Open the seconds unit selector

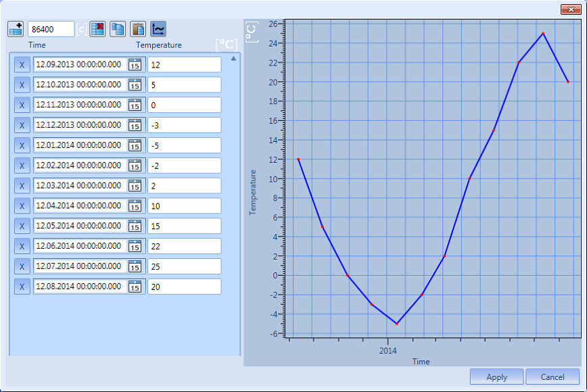point(82,29)
